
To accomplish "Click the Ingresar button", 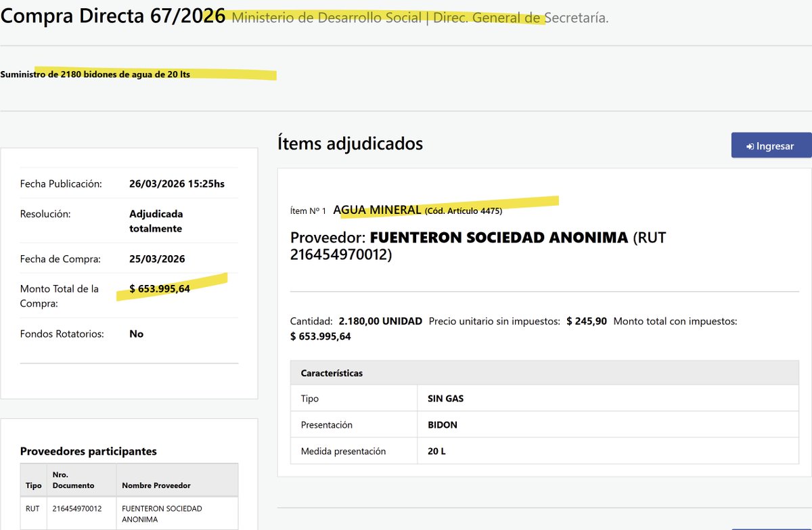I will tap(771, 146).
